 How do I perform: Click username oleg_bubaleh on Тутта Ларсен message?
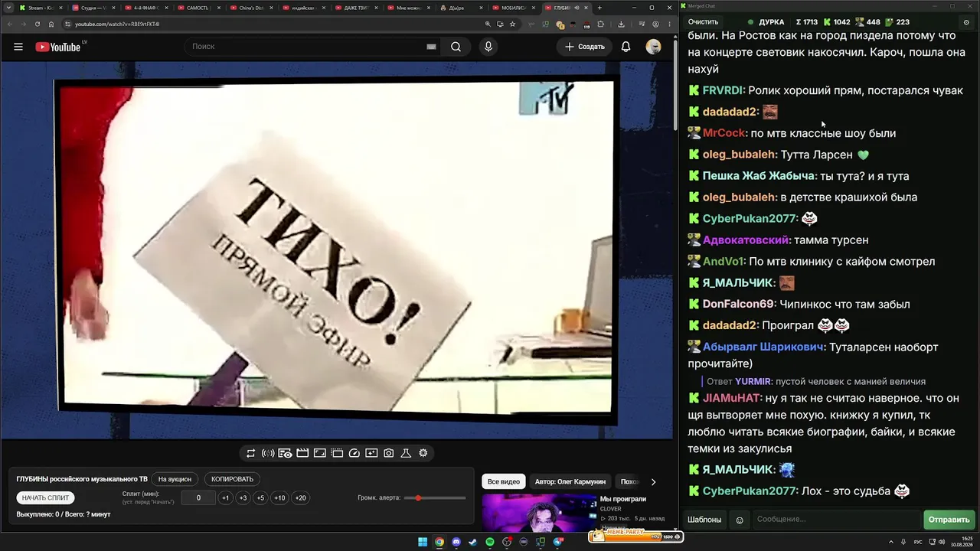[x=738, y=155]
